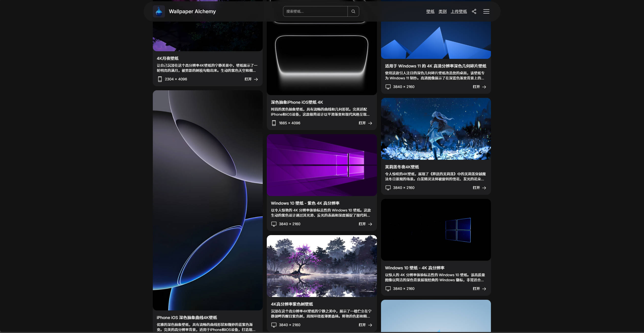Click 打开 on Windows 11 深色几何碎片 card
The image size is (644, 333).
point(479,87)
